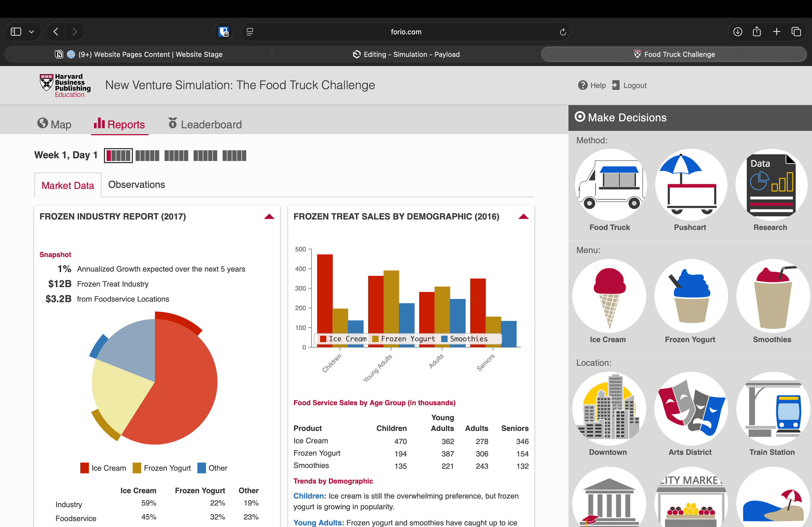Toggle Smoothies series in bar chart legend
The width and height of the screenshot is (812, 527).
pyautogui.click(x=465, y=339)
